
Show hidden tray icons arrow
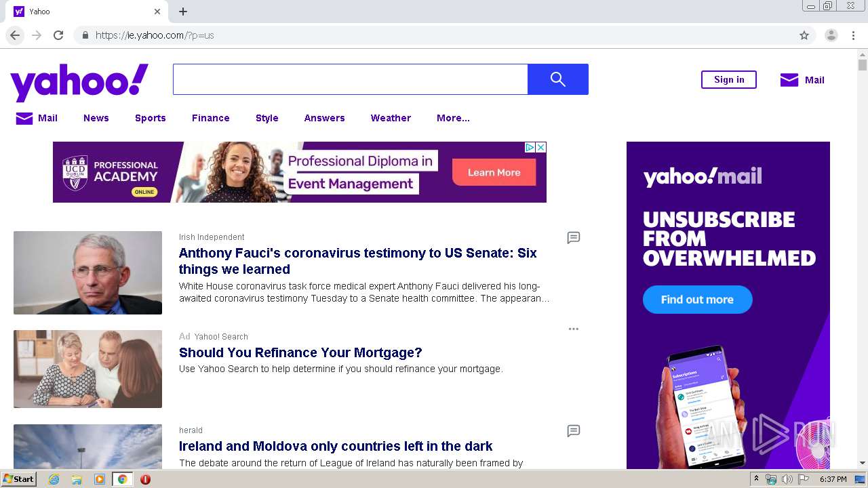click(756, 479)
